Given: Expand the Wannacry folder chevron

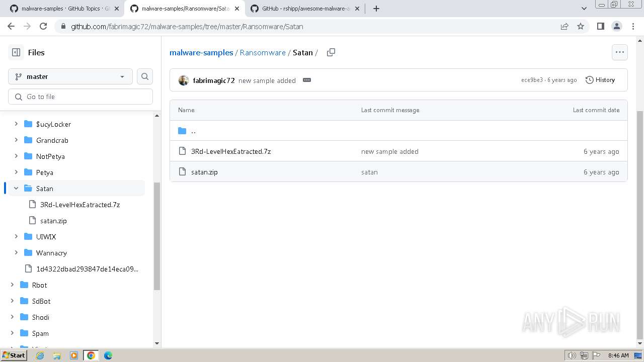Looking at the screenshot, I should point(16,252).
